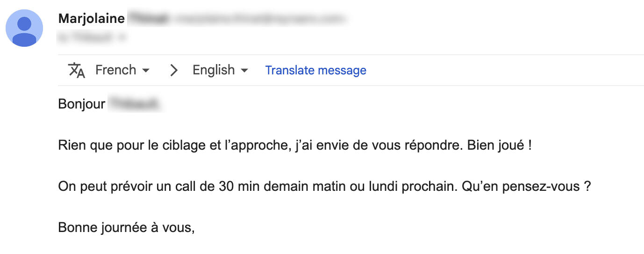Click the Translate message link

click(315, 70)
